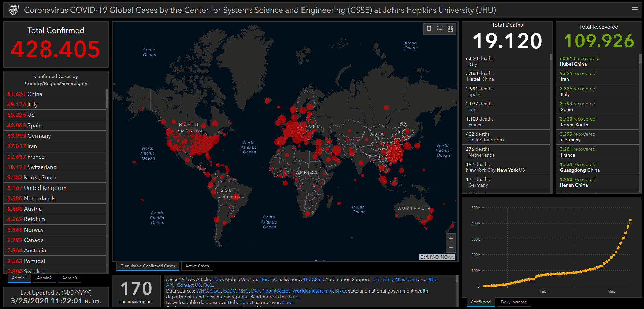Zoom in on the map with plus button

451,238
